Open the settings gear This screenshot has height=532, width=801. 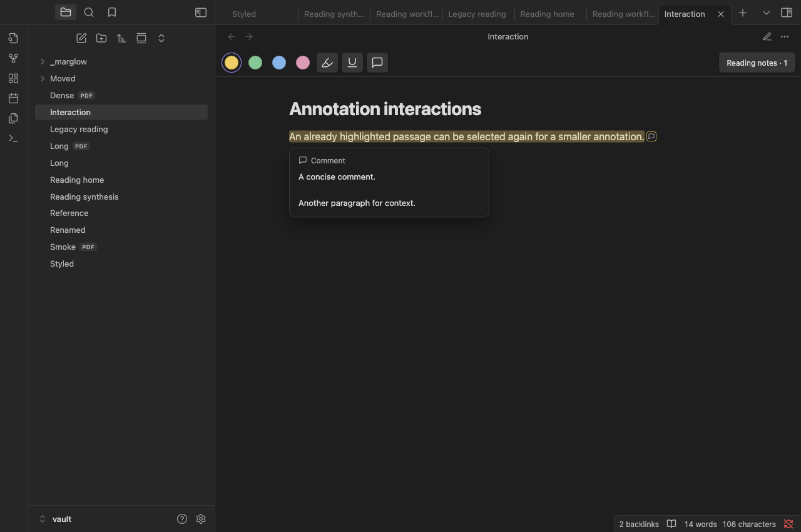(201, 519)
